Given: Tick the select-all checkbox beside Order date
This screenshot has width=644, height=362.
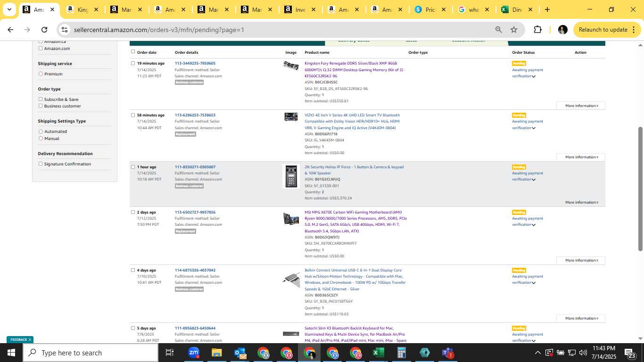Looking at the screenshot, I should click(x=133, y=52).
